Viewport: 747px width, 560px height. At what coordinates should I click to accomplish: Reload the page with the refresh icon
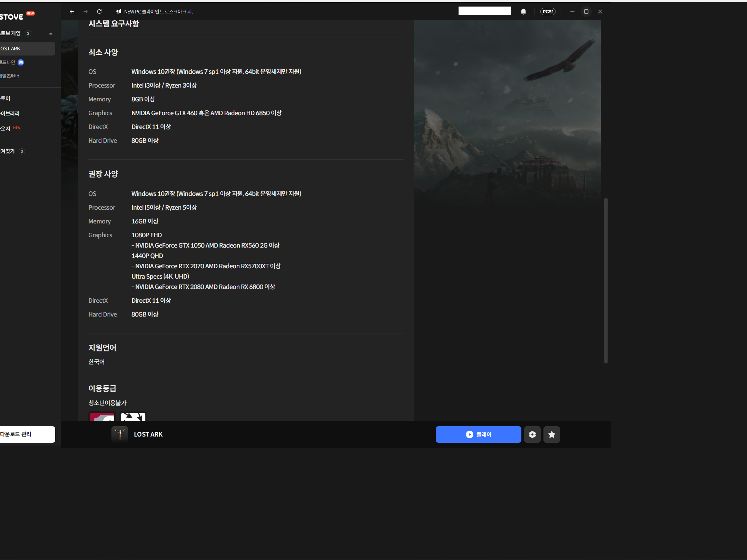coord(99,11)
